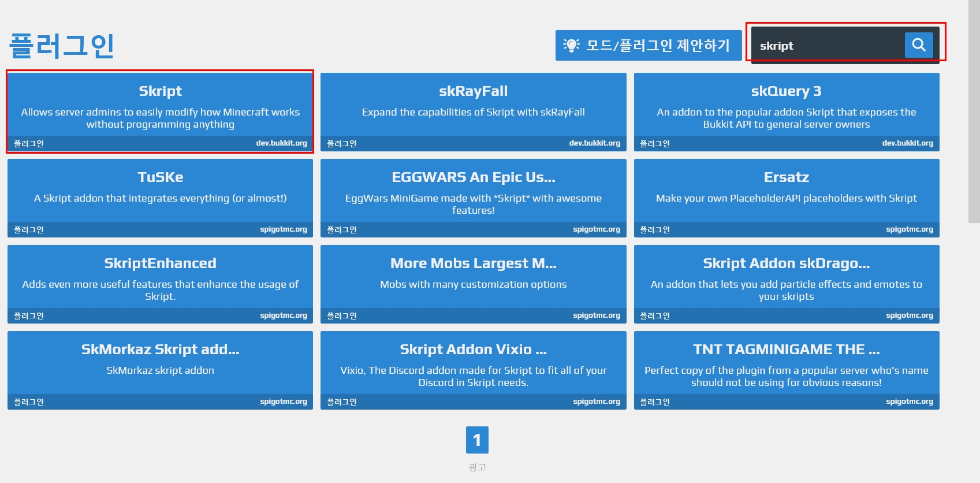
Task: Click 플러그인 tag on EGGWARS card
Action: (342, 229)
